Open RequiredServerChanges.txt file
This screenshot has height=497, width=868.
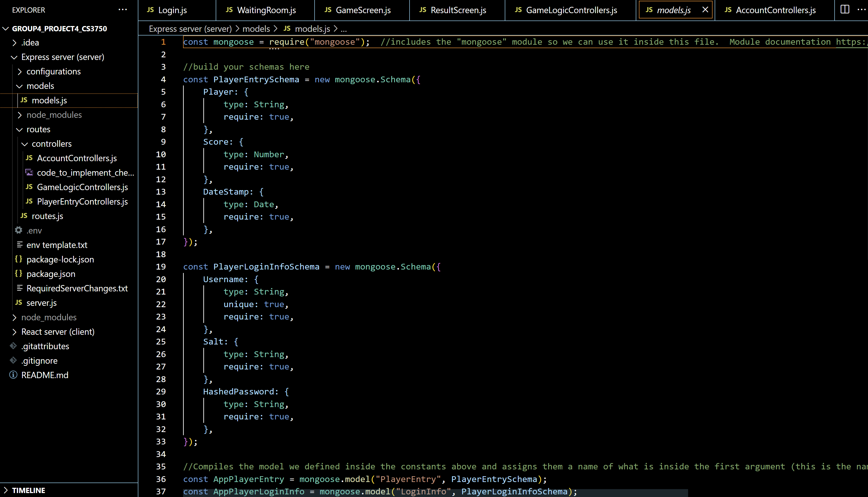[77, 288]
